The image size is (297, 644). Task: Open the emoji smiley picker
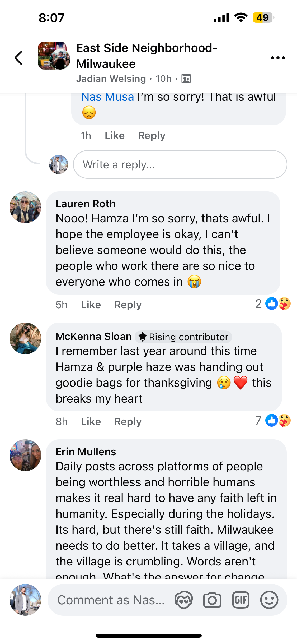[x=269, y=600]
